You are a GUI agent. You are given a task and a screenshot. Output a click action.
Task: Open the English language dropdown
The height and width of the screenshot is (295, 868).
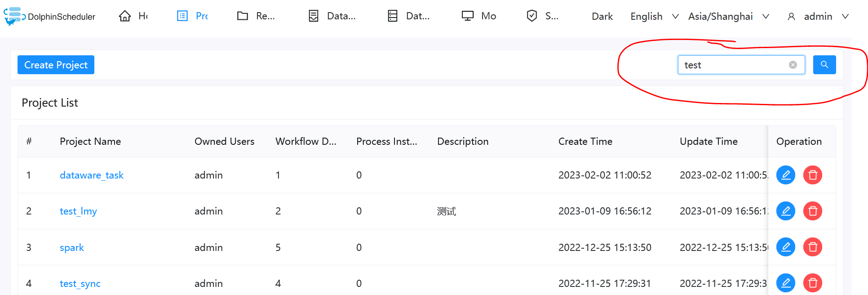pyautogui.click(x=654, y=16)
